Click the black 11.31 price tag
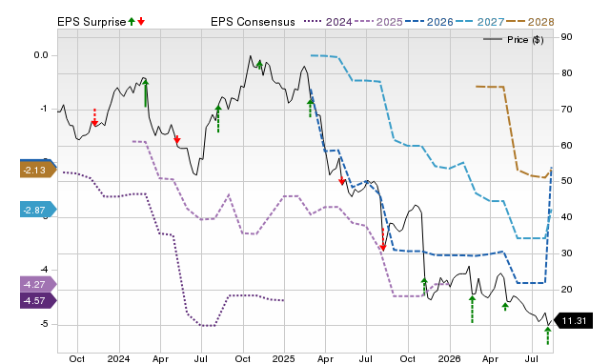This screenshot has height=364, width=610. 573,321
